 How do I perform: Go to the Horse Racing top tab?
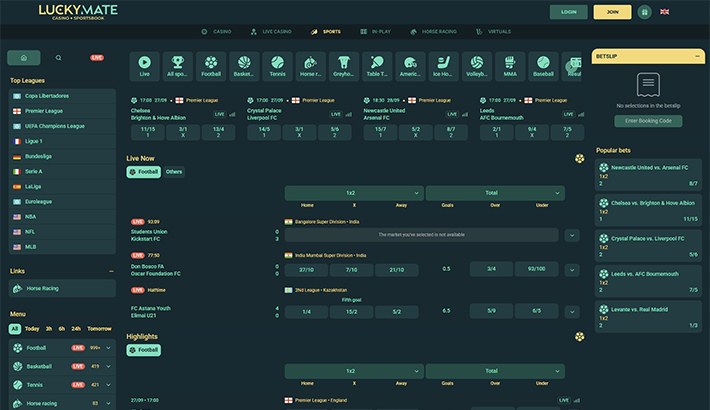[437, 32]
